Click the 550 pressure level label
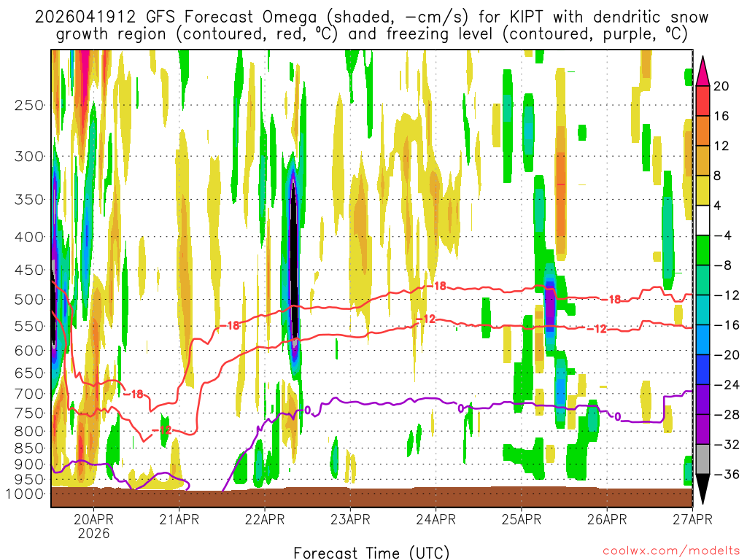The height and width of the screenshot is (560, 747). [29, 326]
